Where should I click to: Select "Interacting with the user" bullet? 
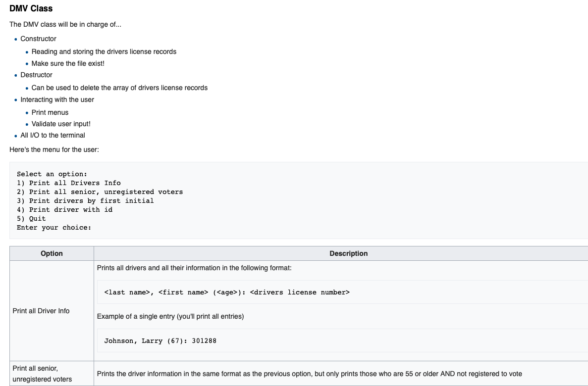pyautogui.click(x=57, y=99)
